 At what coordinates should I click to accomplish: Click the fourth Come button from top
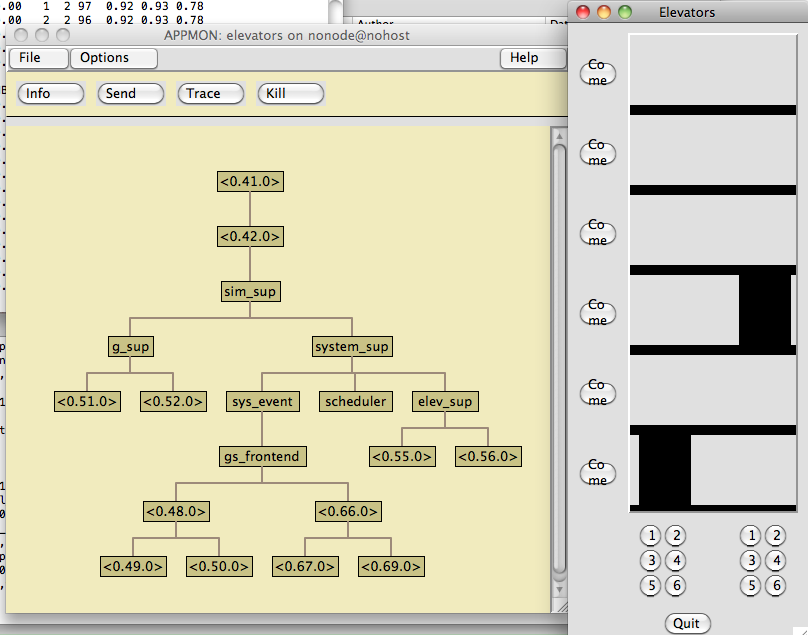click(x=597, y=313)
